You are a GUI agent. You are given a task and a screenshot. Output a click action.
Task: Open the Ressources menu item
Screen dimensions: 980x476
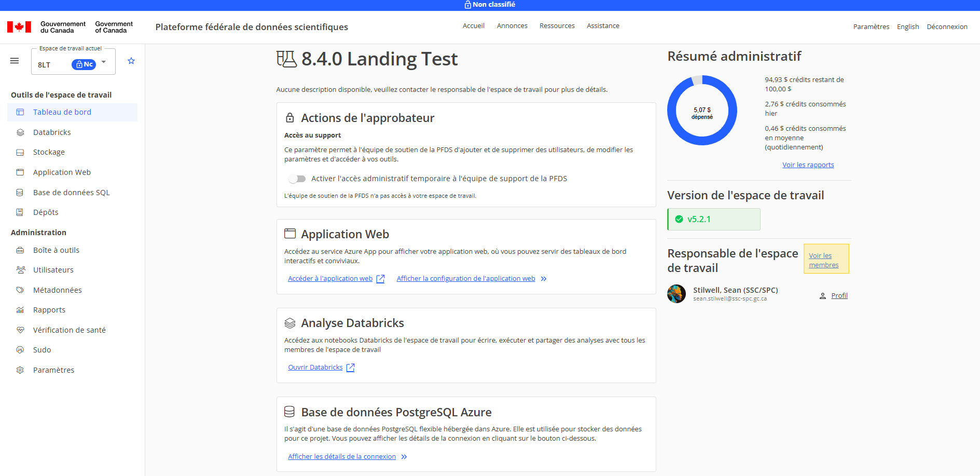[557, 26]
